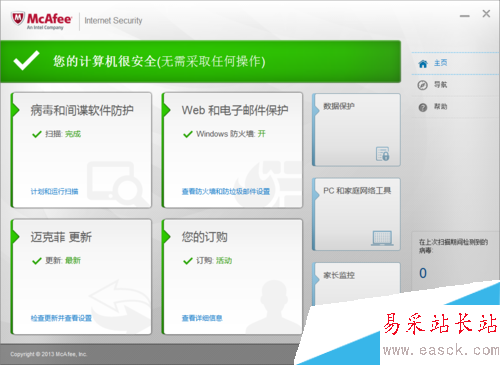Click the compass icon beside 导航
This screenshot has height=365, width=500.
pyautogui.click(x=423, y=85)
